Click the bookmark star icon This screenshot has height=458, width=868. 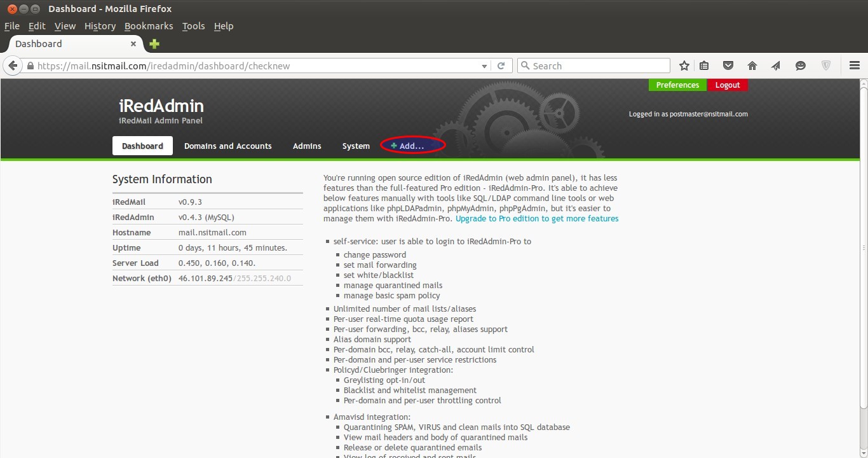pos(684,66)
